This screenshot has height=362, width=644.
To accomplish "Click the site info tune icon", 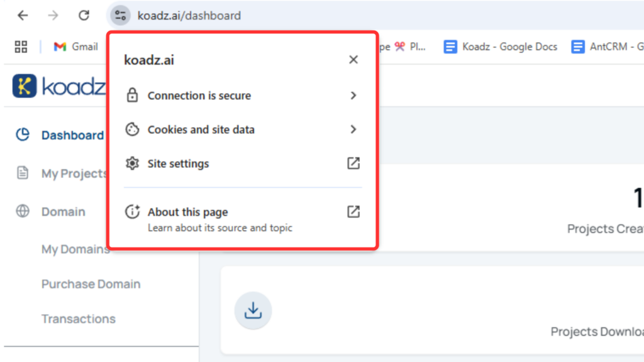I will (120, 16).
